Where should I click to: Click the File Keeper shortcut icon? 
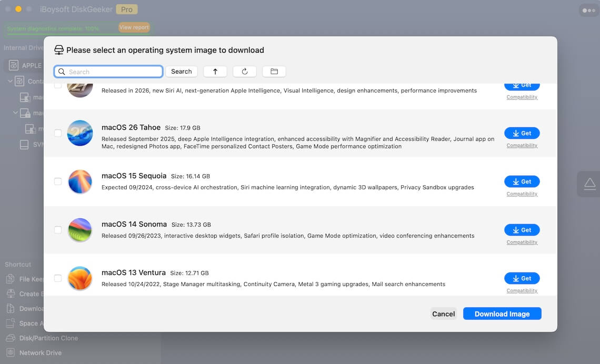coord(11,279)
